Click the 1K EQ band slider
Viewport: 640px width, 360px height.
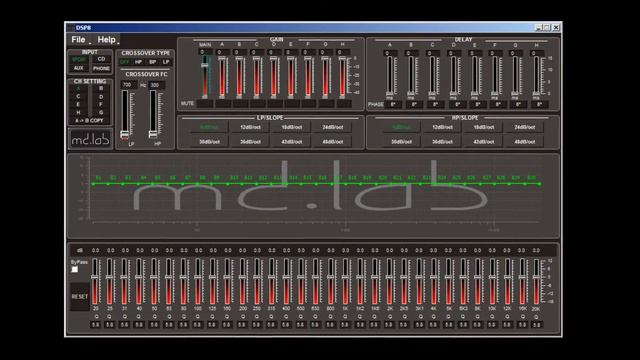pos(345,282)
